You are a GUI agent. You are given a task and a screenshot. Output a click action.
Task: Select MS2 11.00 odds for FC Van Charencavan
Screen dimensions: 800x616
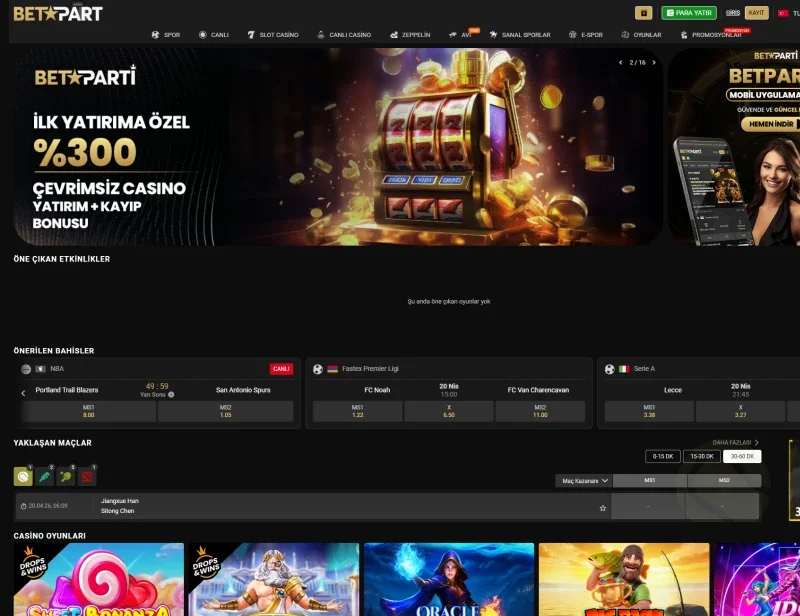tap(540, 411)
